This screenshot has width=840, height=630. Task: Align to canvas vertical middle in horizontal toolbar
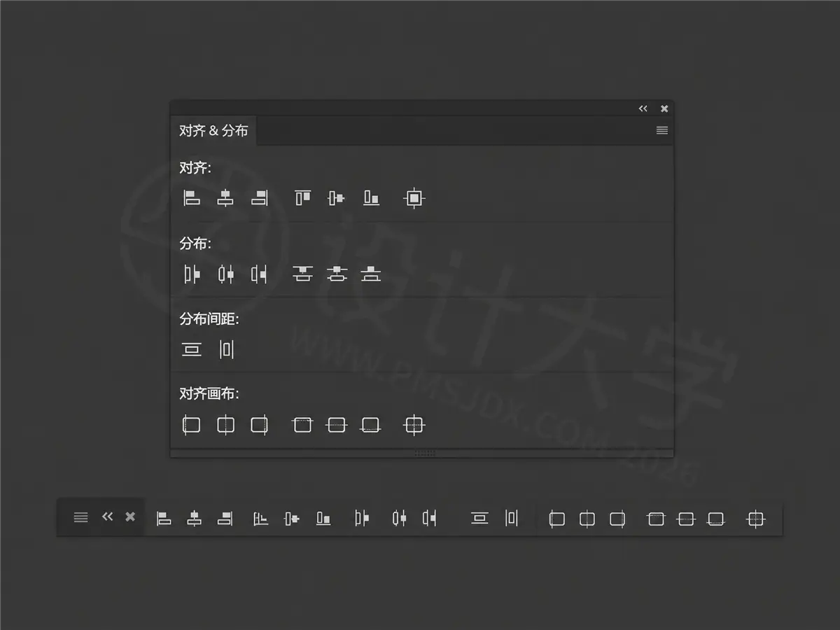[686, 519]
